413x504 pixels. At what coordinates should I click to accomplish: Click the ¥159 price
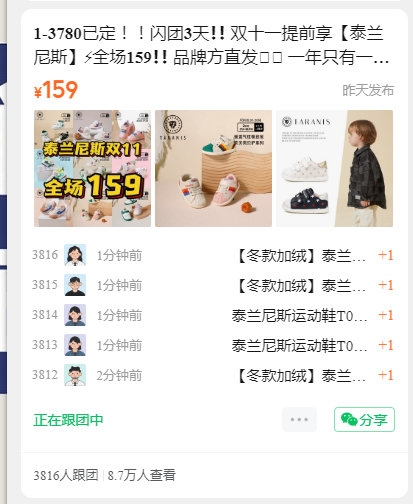coord(56,90)
